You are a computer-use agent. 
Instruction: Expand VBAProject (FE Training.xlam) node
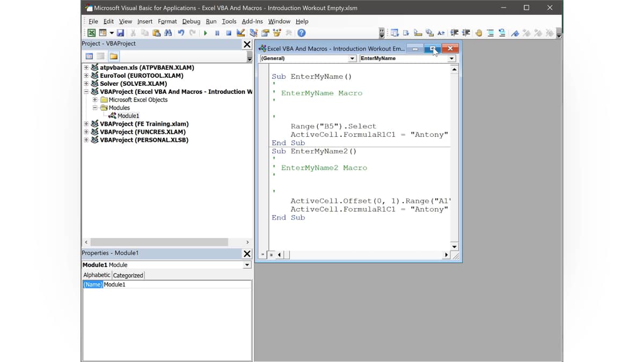[86, 124]
